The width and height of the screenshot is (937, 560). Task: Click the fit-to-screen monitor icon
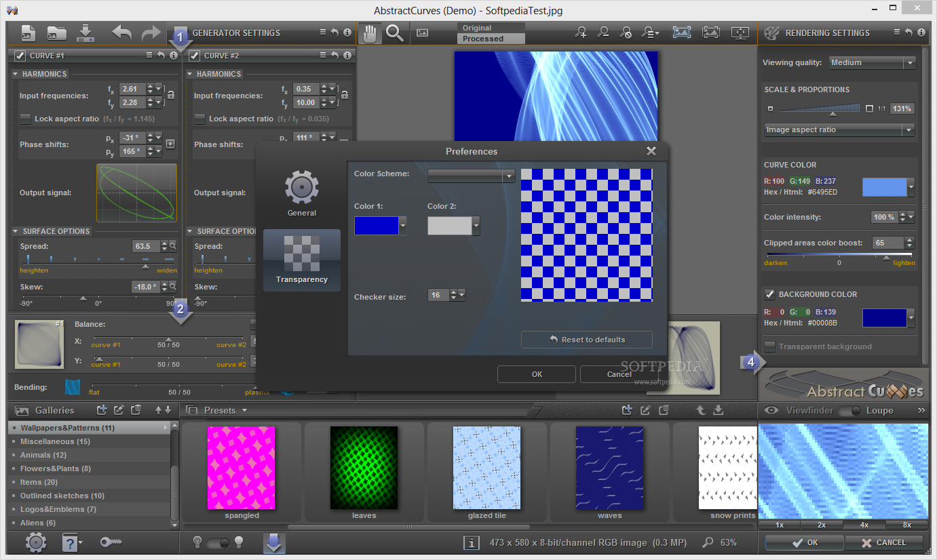(740, 32)
